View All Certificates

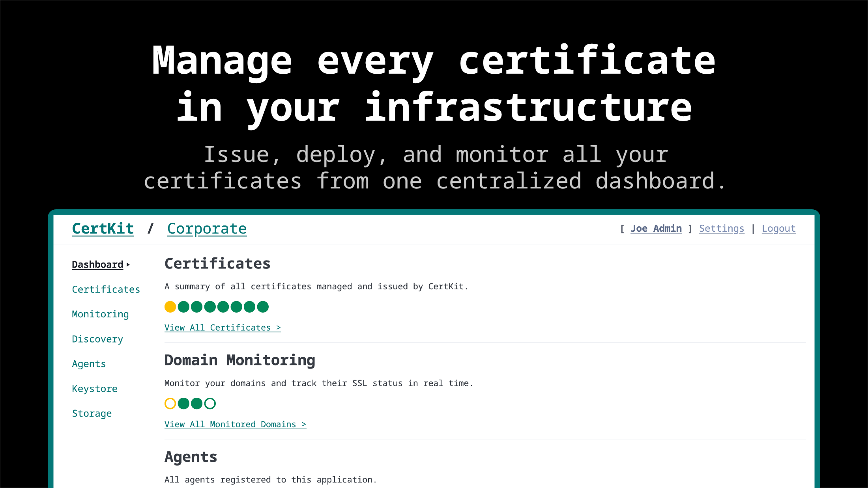point(223,327)
